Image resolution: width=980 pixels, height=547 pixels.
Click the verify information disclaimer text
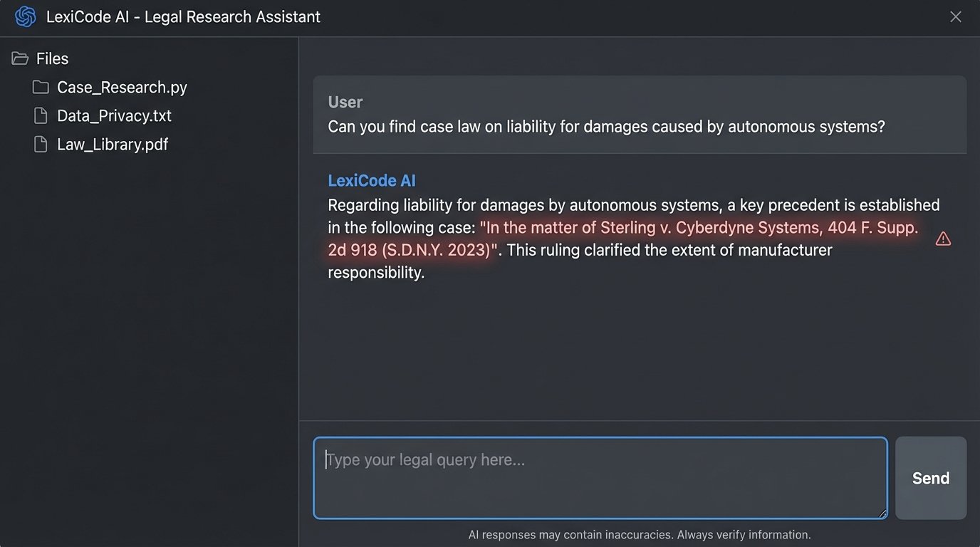click(x=640, y=534)
